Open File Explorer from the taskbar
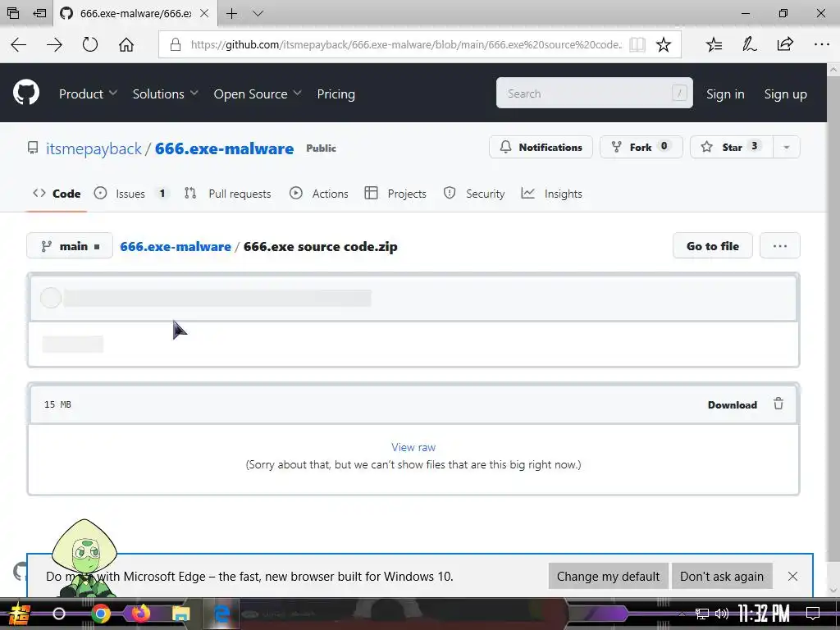 (x=181, y=614)
